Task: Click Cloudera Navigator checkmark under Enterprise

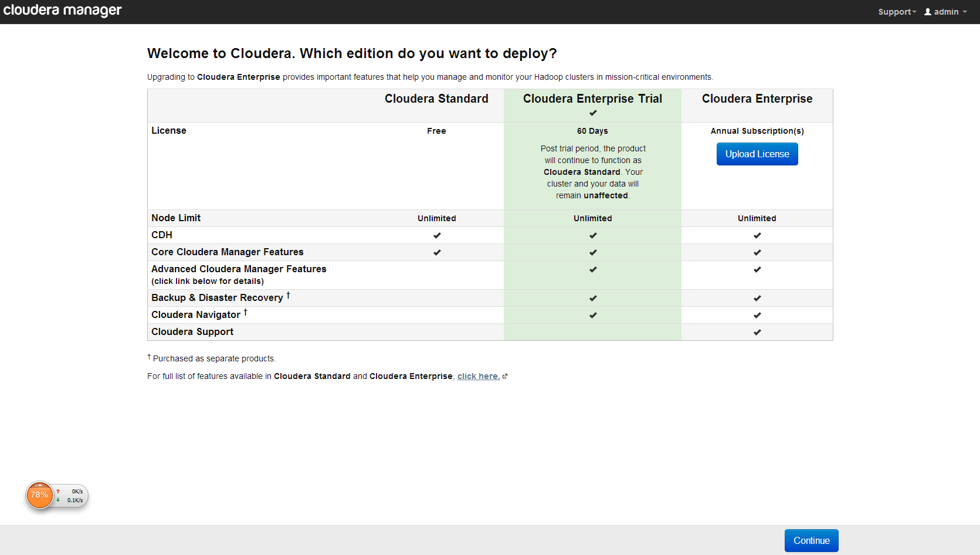Action: (x=757, y=315)
